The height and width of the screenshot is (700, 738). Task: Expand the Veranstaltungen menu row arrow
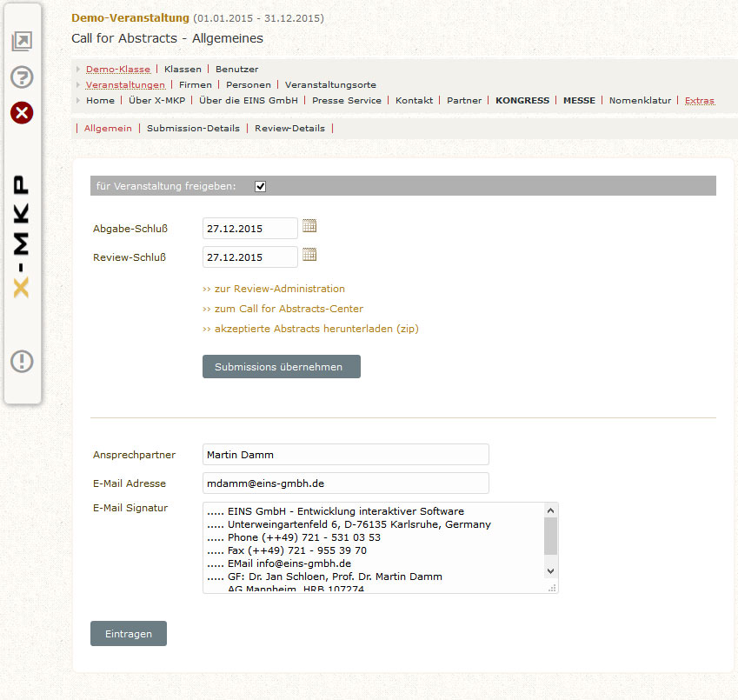click(x=78, y=84)
